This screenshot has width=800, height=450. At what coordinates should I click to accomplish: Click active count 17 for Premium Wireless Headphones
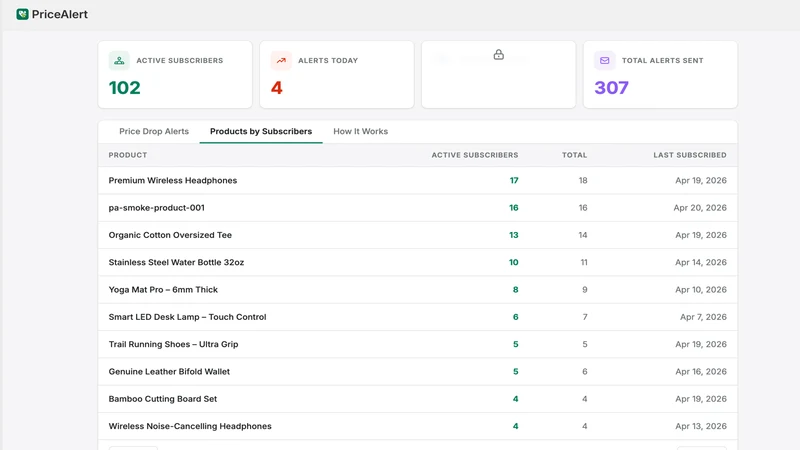point(514,181)
